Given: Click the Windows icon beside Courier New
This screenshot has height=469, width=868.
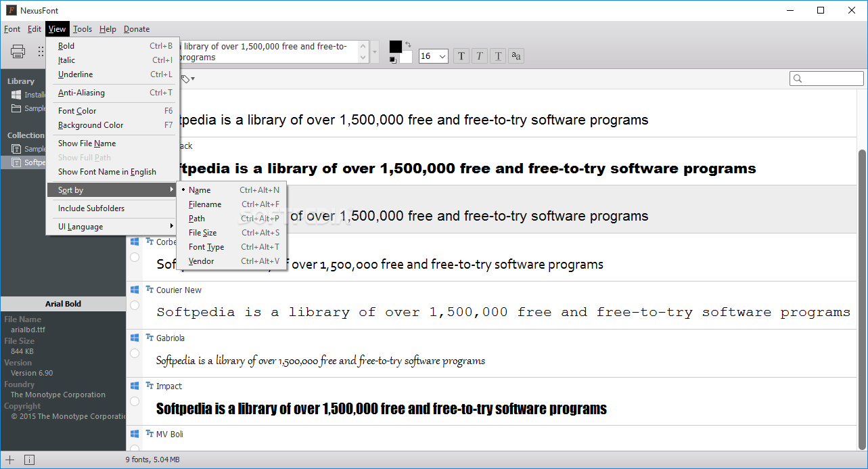Looking at the screenshot, I should tap(134, 290).
